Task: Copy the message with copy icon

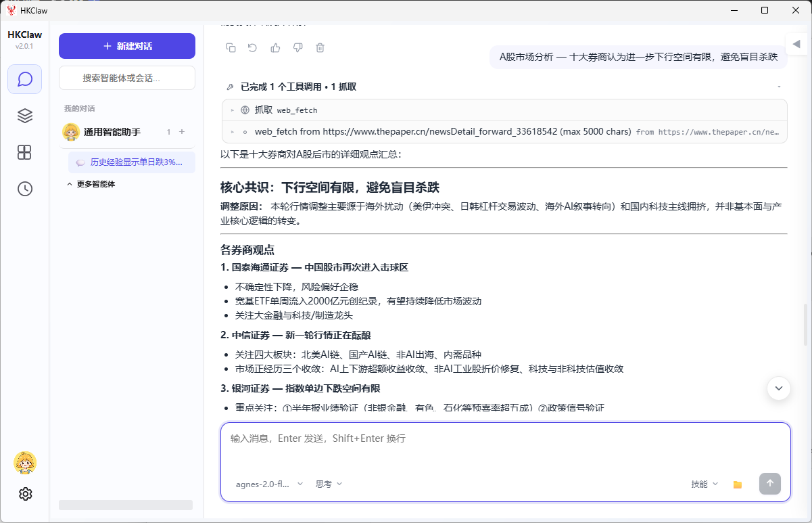Action: tap(231, 47)
